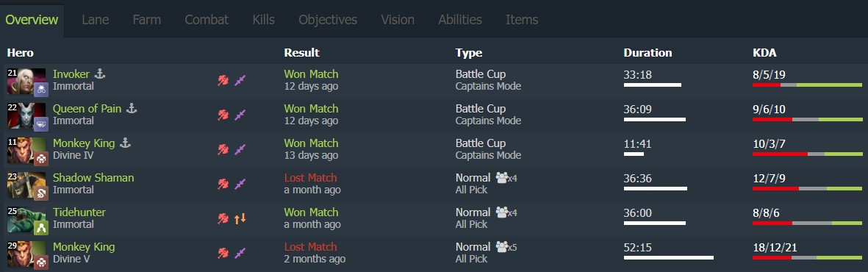868x272 pixels.
Task: Click the red lane icon in Shadow Shaman row
Action: pos(223,184)
